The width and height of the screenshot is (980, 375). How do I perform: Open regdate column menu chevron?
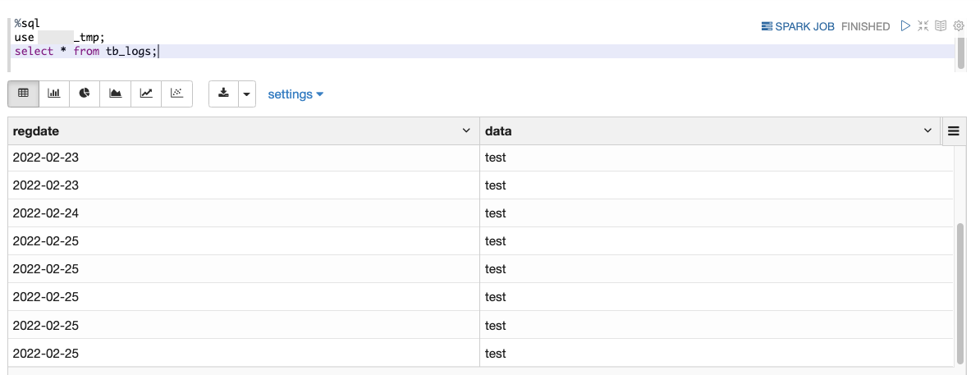pos(466,131)
